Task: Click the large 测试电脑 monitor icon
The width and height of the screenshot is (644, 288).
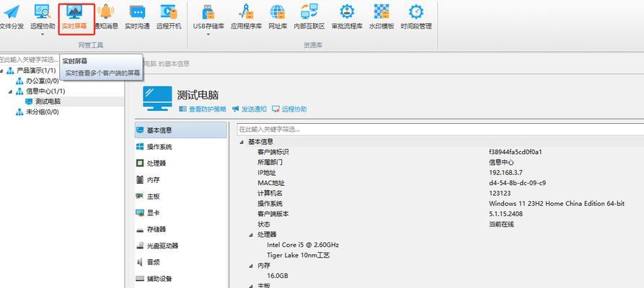Action: click(x=157, y=99)
